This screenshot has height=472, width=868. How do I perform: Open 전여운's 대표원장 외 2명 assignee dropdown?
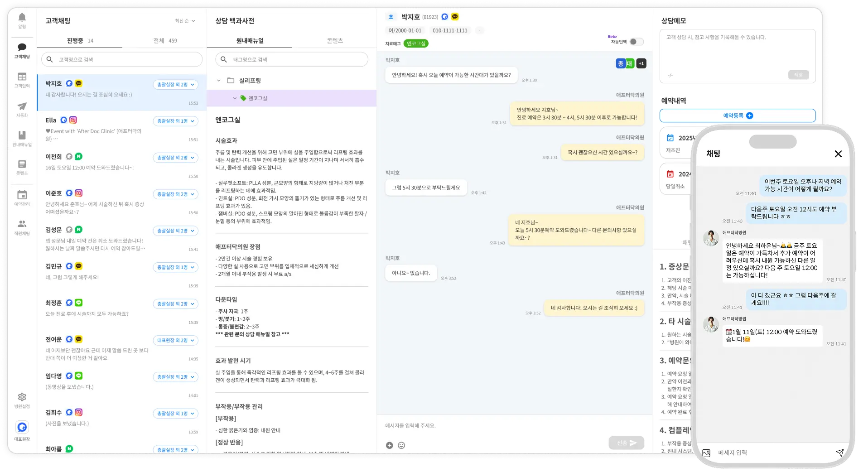(x=176, y=340)
